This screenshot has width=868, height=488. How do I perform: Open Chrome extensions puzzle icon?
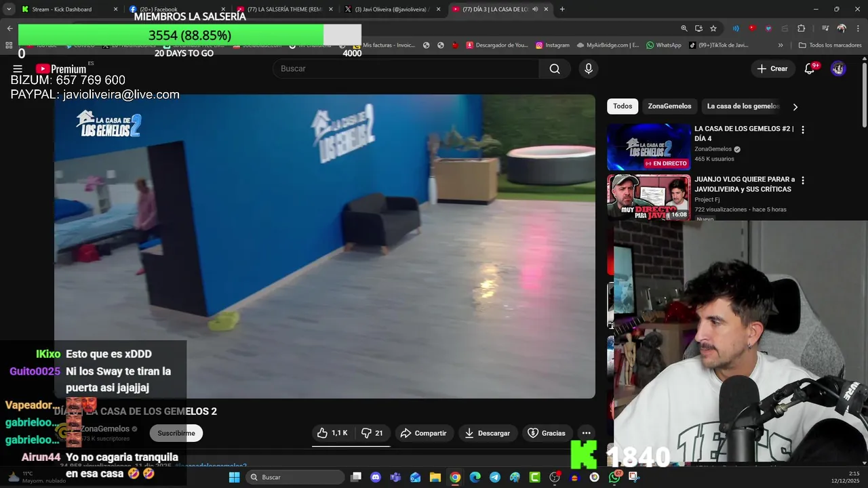click(x=801, y=28)
